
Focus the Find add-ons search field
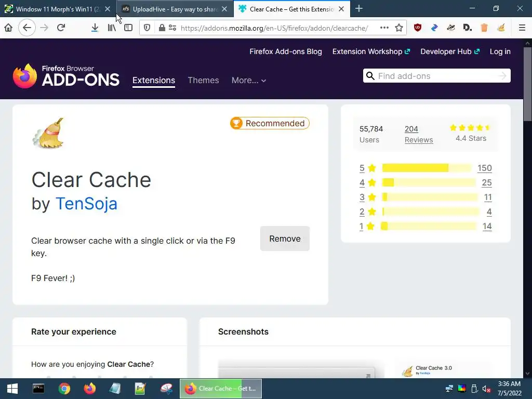click(436, 76)
